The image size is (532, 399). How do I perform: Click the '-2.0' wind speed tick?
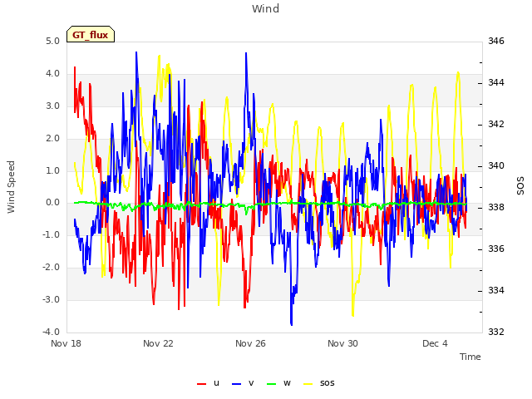pos(51,267)
